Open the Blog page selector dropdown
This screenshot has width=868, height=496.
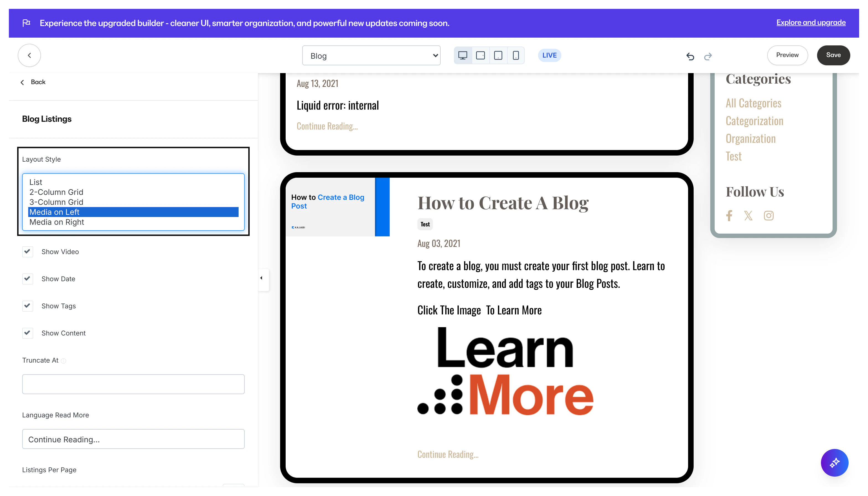pos(371,56)
